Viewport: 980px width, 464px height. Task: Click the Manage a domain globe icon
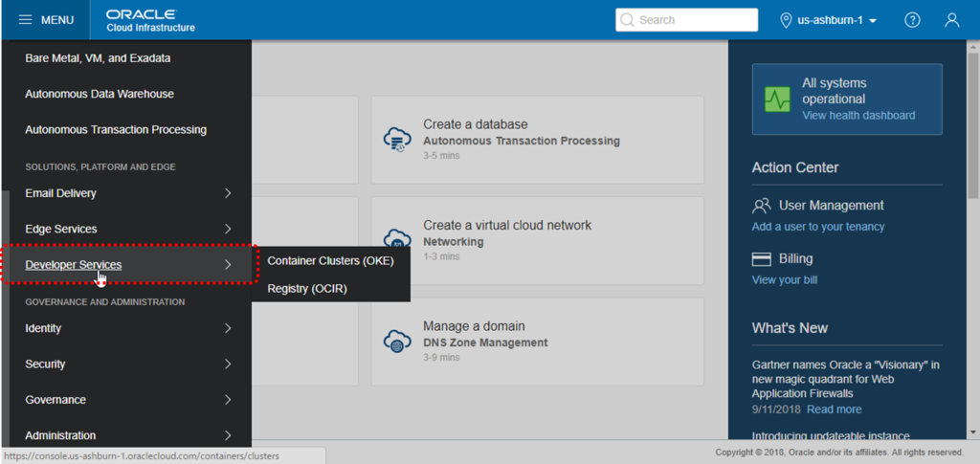pos(397,342)
